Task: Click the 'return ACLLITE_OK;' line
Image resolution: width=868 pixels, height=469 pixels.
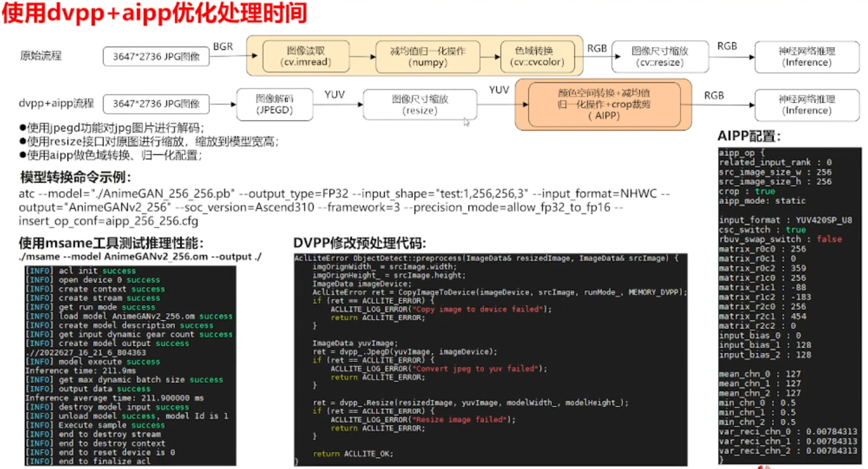Action: [x=353, y=454]
